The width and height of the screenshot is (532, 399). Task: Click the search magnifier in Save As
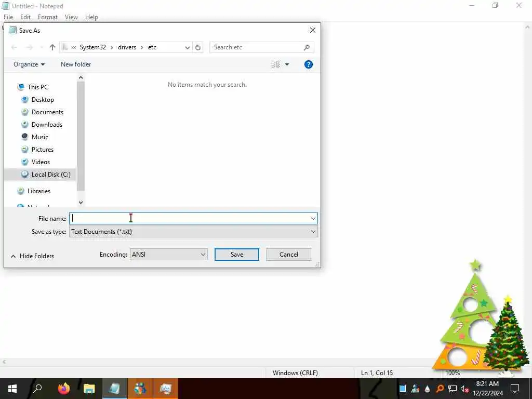click(307, 47)
